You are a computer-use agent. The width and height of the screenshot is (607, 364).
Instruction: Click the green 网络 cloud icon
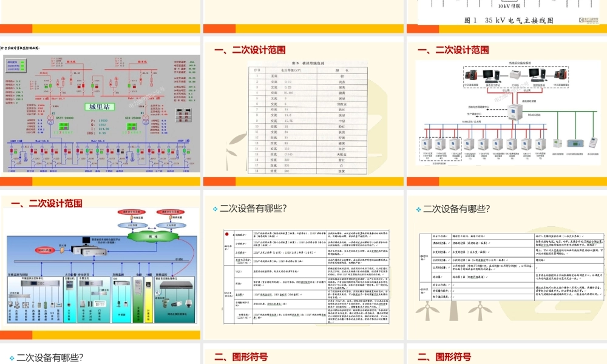click(x=153, y=235)
